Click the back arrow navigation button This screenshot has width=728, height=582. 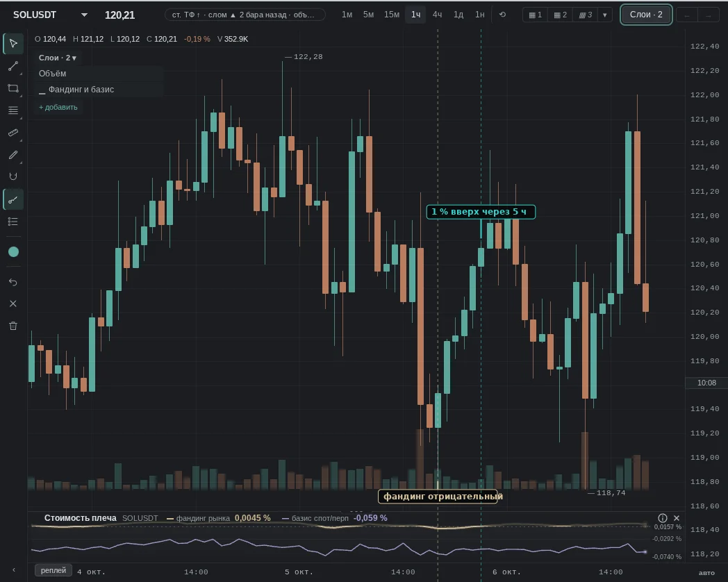687,15
